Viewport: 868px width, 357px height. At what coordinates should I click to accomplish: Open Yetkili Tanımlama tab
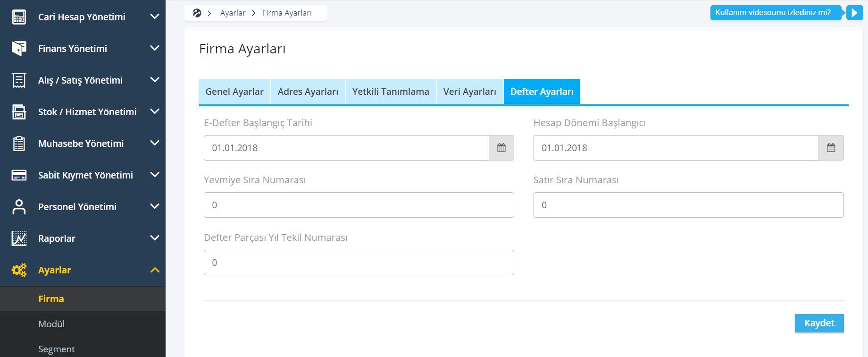pos(391,92)
